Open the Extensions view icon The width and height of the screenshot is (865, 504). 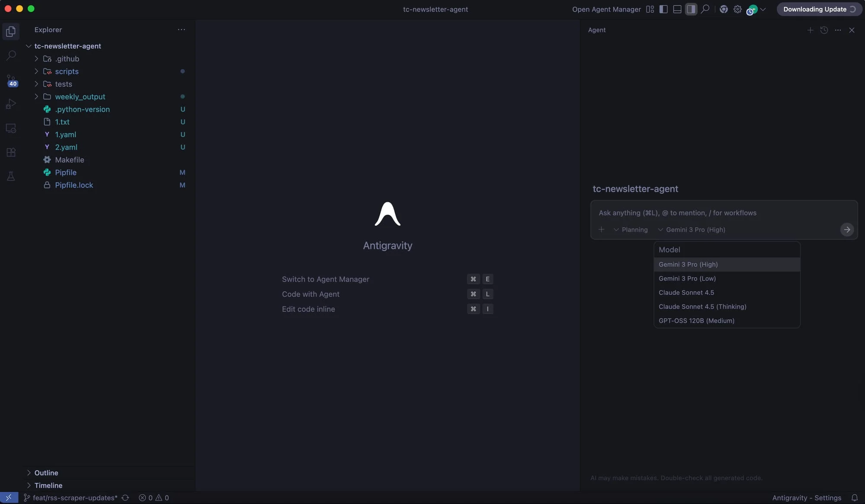(11, 152)
